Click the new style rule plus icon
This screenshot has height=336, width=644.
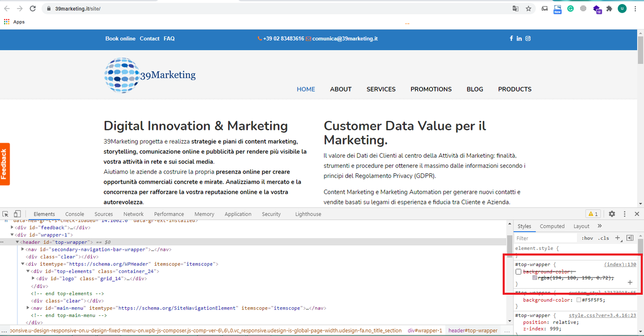(x=618, y=238)
